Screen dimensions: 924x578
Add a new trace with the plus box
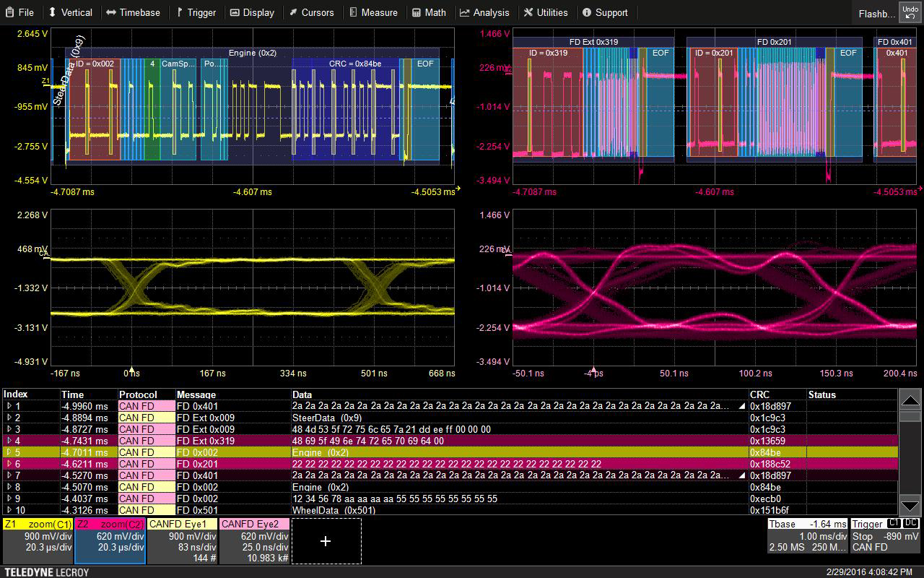pyautogui.click(x=326, y=540)
